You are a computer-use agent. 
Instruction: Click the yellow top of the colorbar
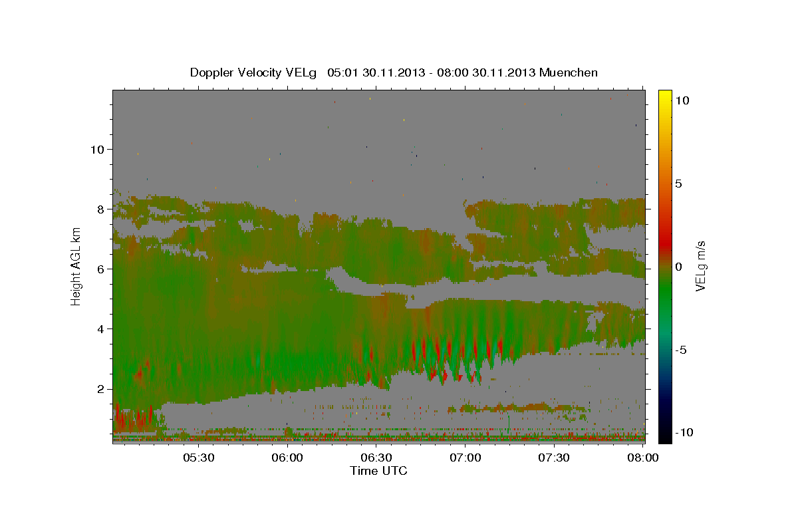pos(665,95)
